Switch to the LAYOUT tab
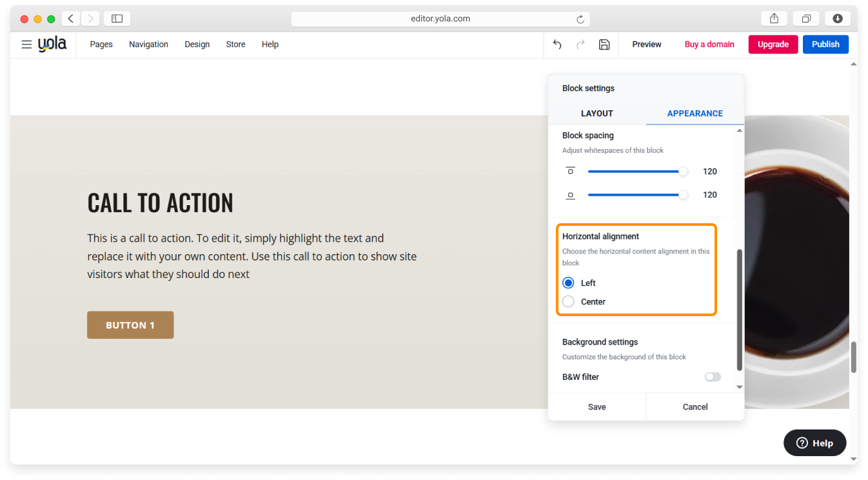868x480 pixels. [x=597, y=114]
